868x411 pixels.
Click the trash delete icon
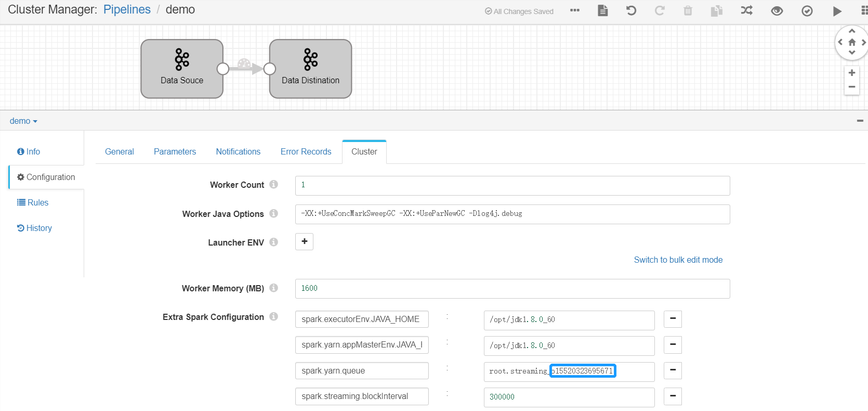(688, 10)
